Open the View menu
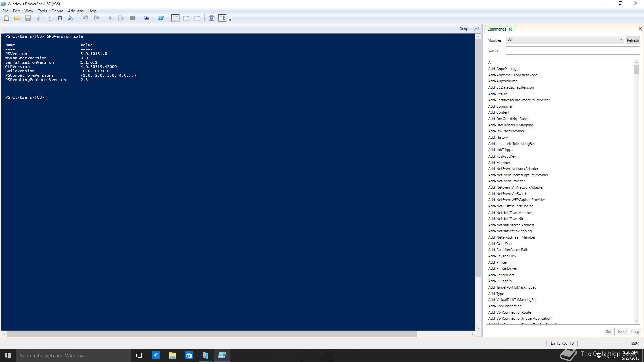The image size is (644, 362). pyautogui.click(x=29, y=11)
